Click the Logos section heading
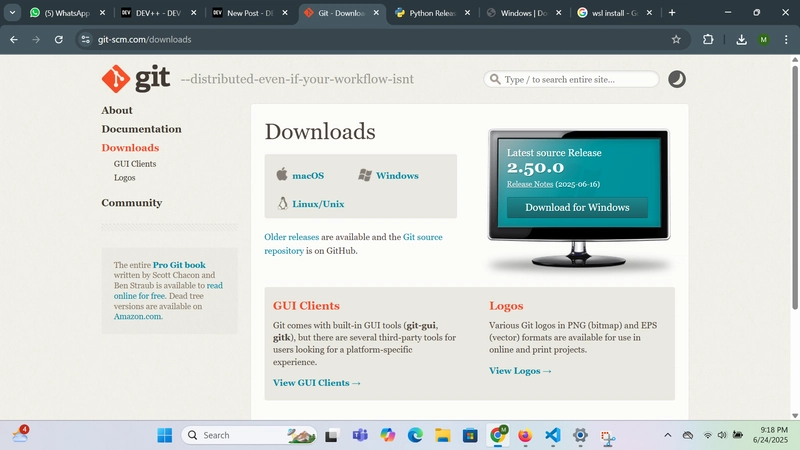800x450 pixels. (506, 306)
